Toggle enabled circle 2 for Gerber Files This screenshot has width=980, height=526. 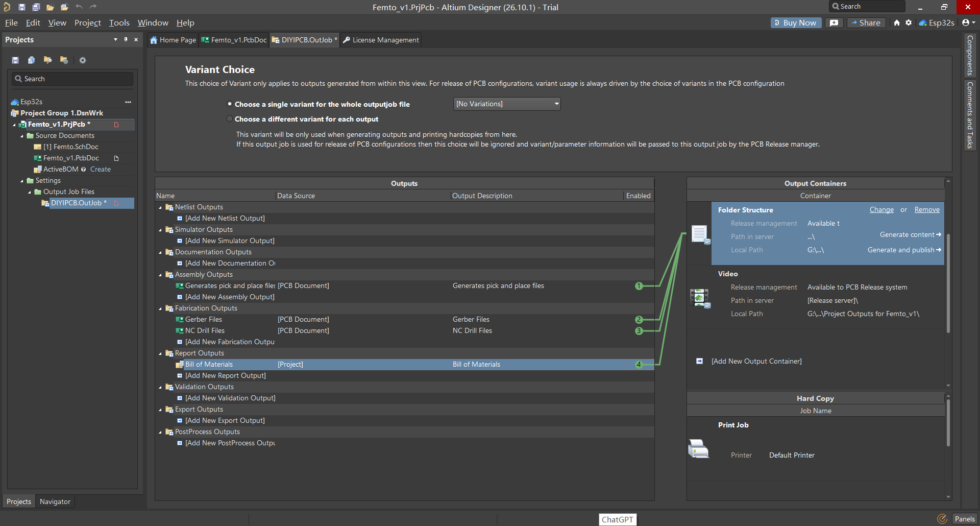tap(639, 320)
